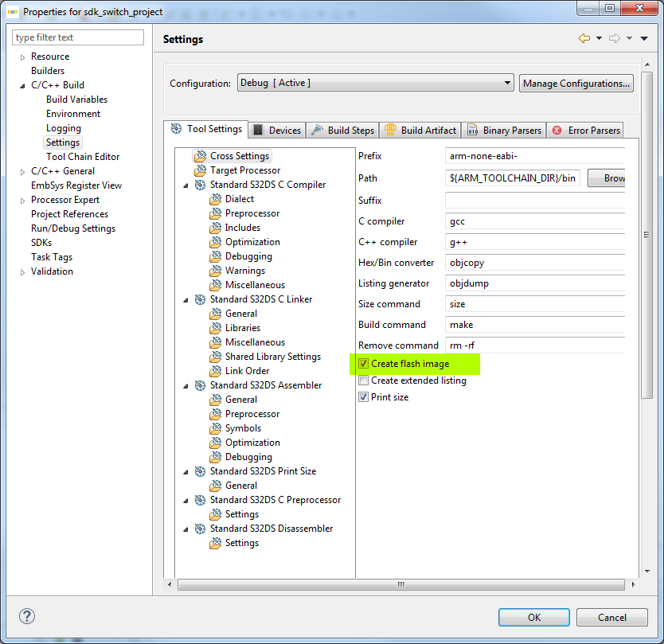This screenshot has width=664, height=644.
Task: Click the Symbols settings icon
Action: pos(215,428)
